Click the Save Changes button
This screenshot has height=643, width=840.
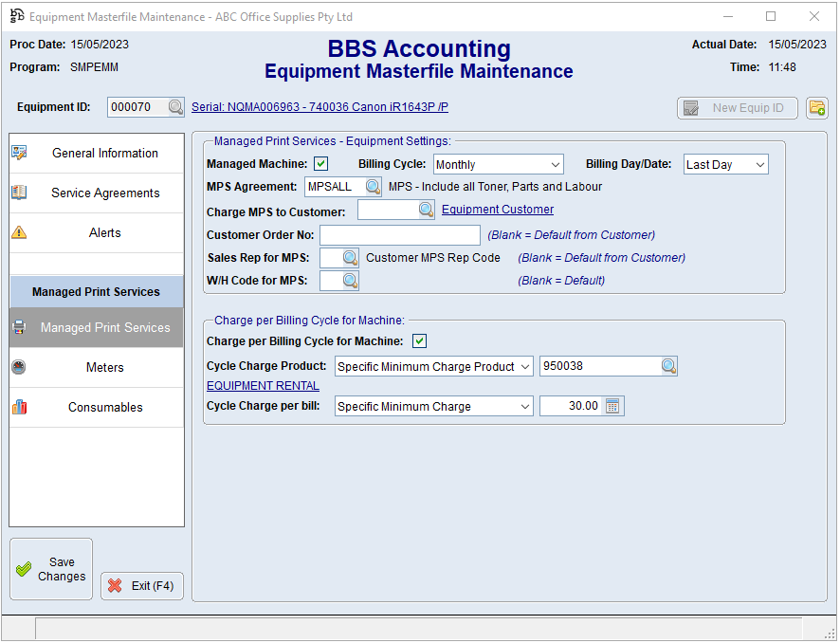pos(51,569)
